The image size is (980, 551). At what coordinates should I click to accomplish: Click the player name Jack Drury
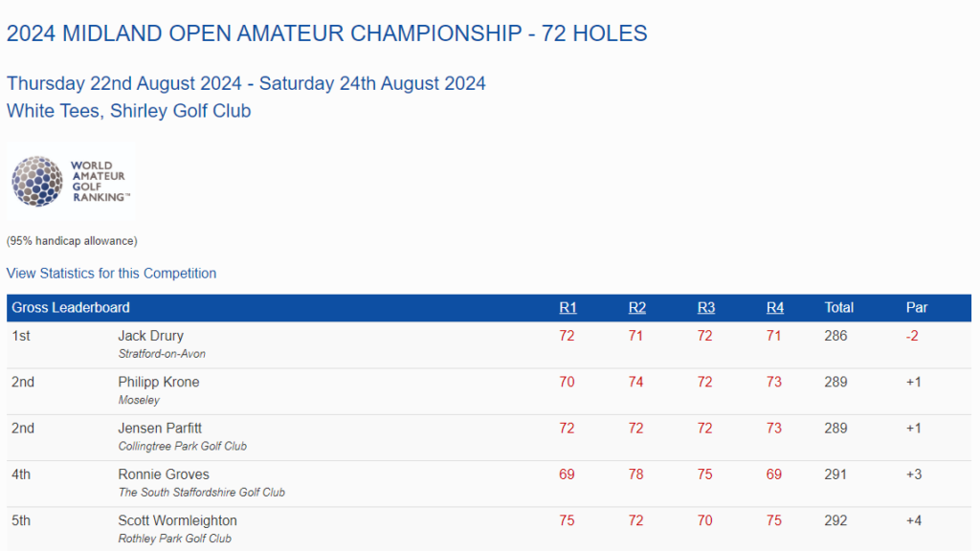[x=150, y=336]
